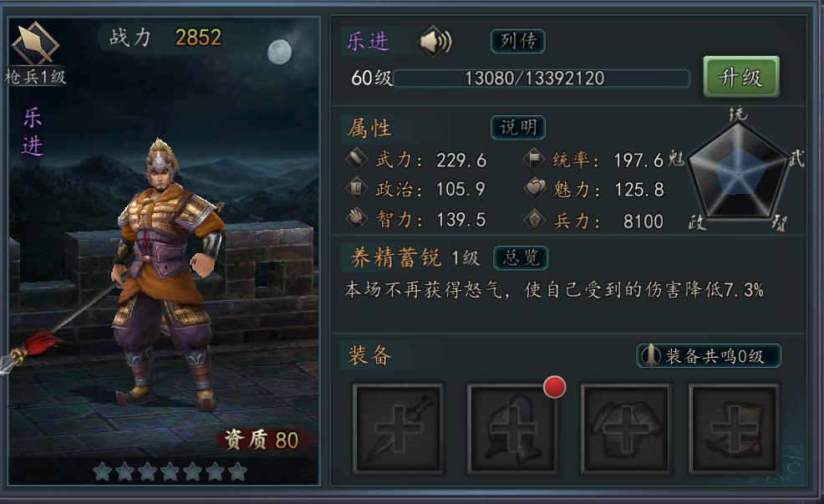This screenshot has width=824, height=504.
Task: Tap the 资质 80 aptitude badge
Action: pos(268,440)
